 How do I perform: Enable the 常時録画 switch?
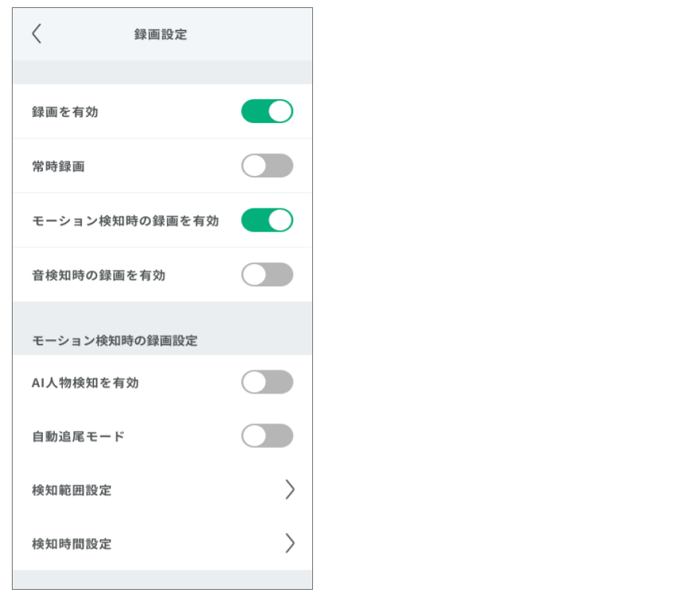[267, 166]
